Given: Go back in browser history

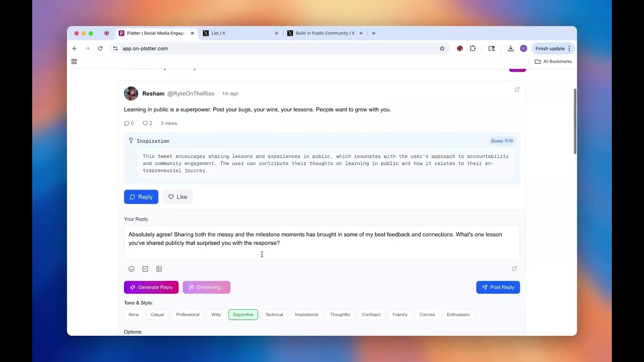Looking at the screenshot, I should tap(74, 48).
